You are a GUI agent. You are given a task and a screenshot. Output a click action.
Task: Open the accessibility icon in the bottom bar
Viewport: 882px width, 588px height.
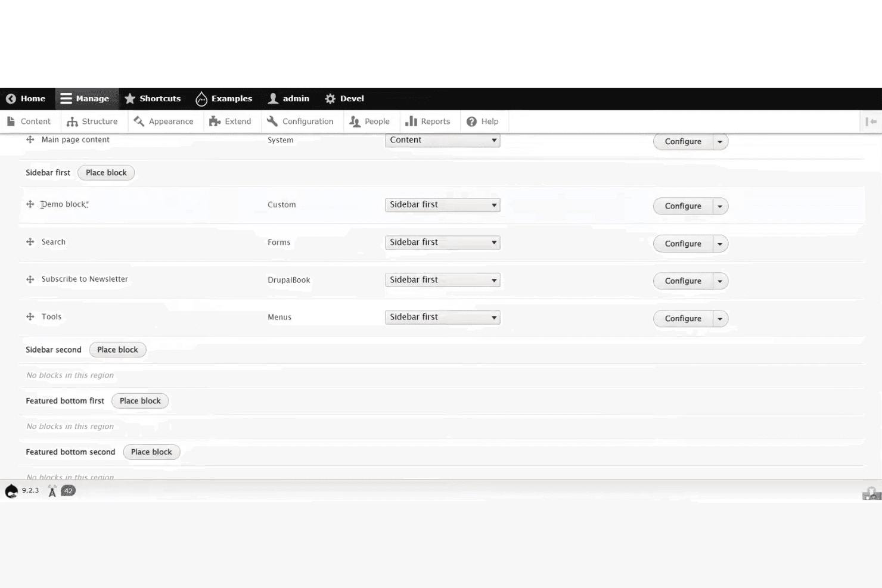pos(52,491)
